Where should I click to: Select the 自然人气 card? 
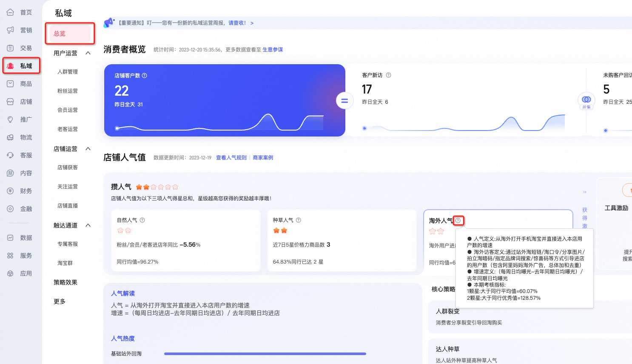[x=186, y=240]
